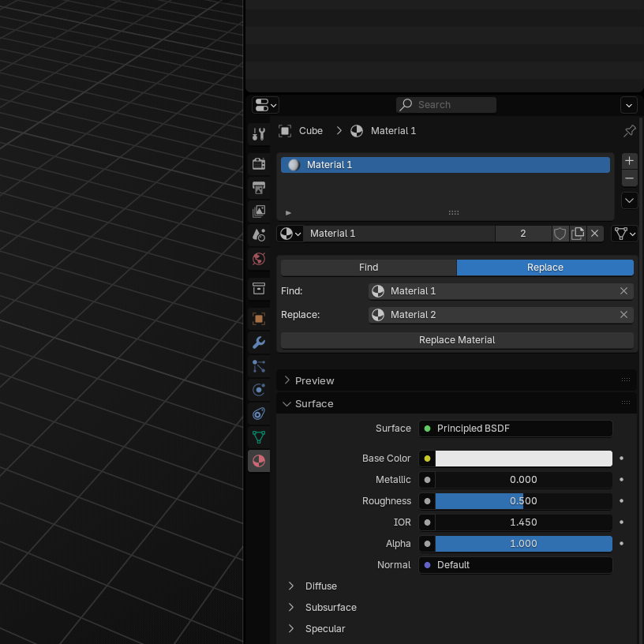Open the Modifier properties wrench tab

click(x=259, y=342)
